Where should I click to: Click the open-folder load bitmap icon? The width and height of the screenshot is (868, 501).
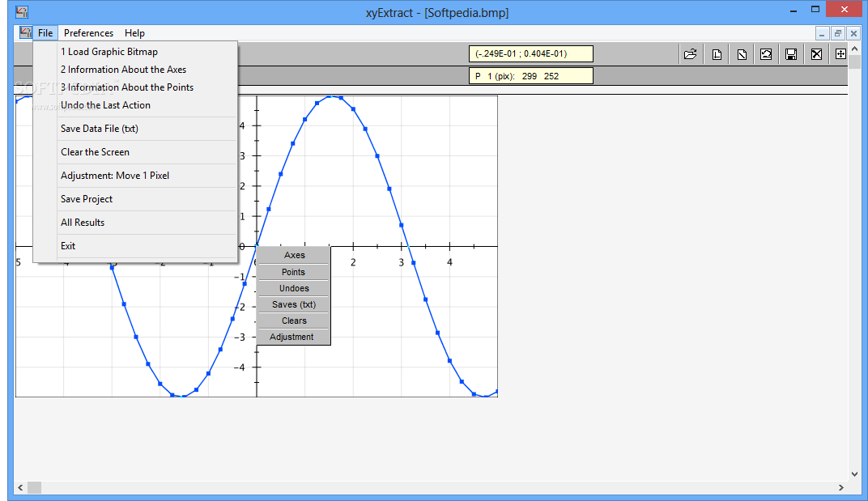(691, 54)
